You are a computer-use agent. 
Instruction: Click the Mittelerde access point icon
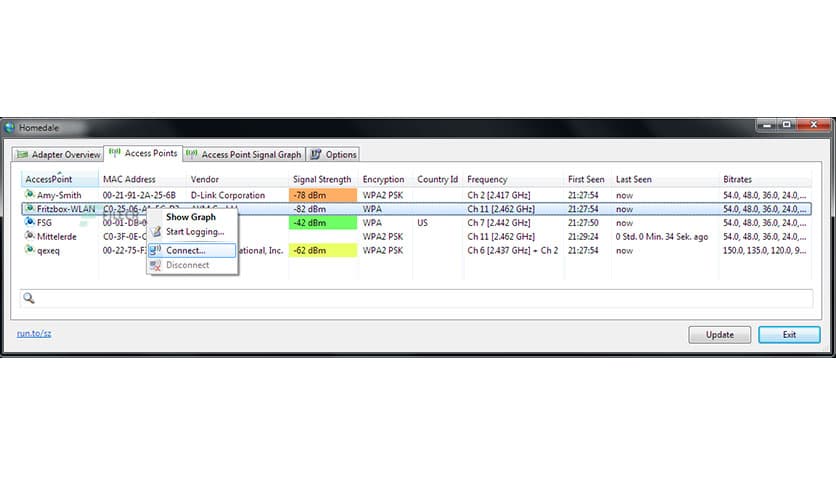(28, 237)
